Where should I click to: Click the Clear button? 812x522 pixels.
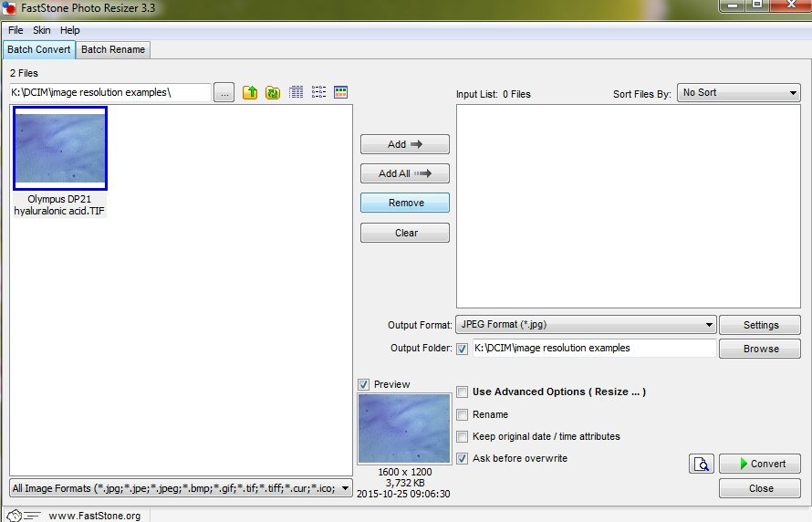[x=405, y=233]
